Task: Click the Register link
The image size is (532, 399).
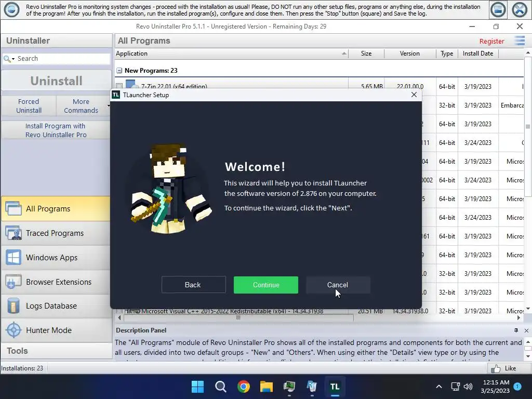Action: pyautogui.click(x=491, y=41)
